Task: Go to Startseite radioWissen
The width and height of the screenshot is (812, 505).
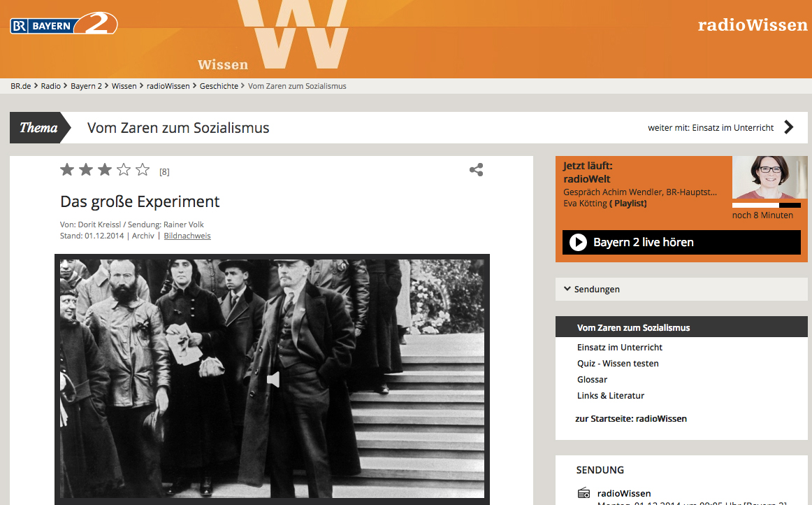Action: coord(631,418)
